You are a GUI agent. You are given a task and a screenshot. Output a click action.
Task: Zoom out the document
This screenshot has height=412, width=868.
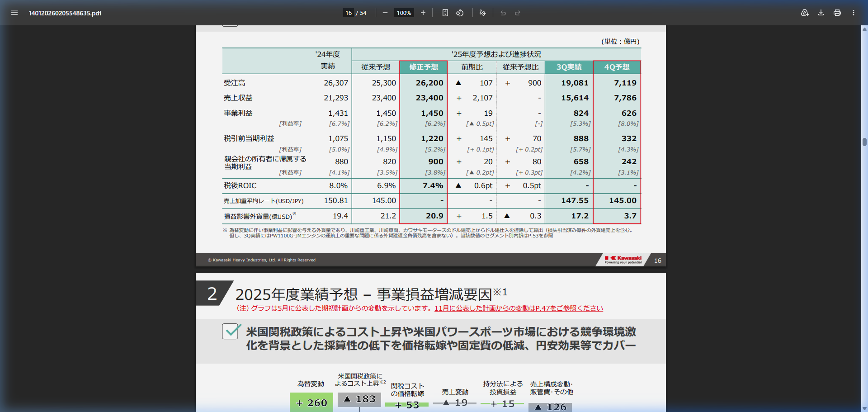tap(385, 13)
